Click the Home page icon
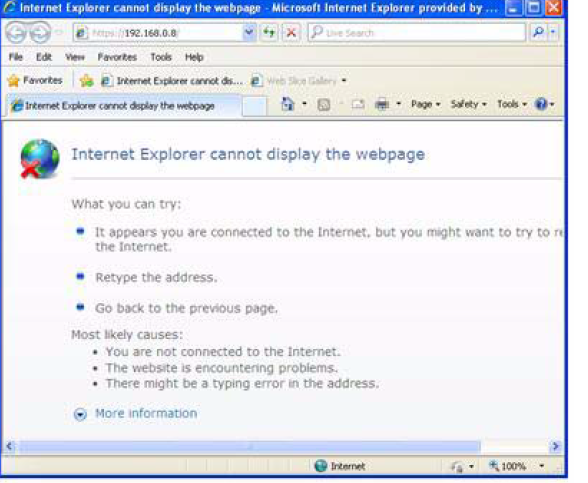Image resolution: width=588 pixels, height=483 pixels. (288, 104)
